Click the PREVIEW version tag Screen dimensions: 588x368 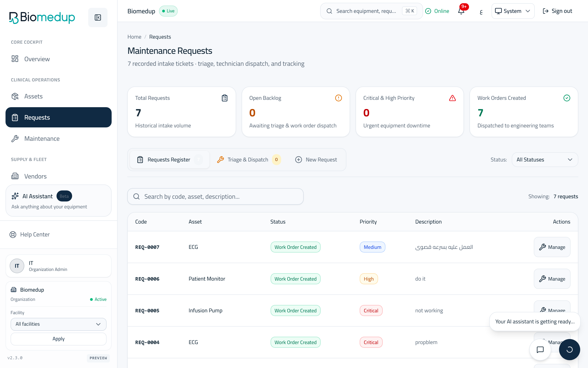point(98,358)
